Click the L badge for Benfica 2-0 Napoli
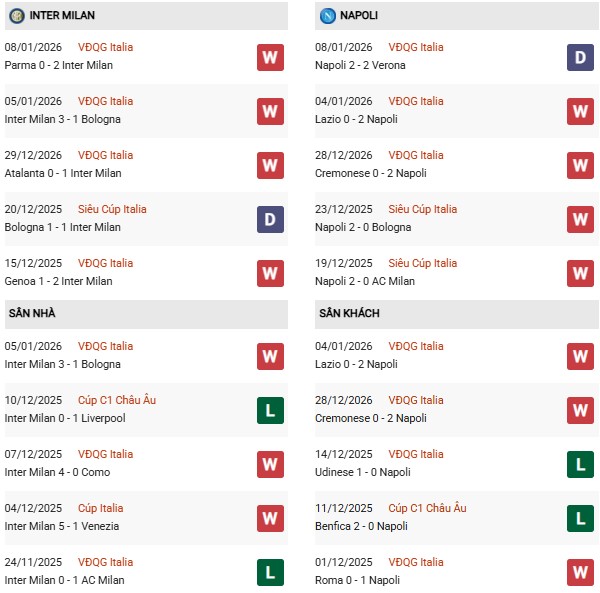 pyautogui.click(x=581, y=518)
